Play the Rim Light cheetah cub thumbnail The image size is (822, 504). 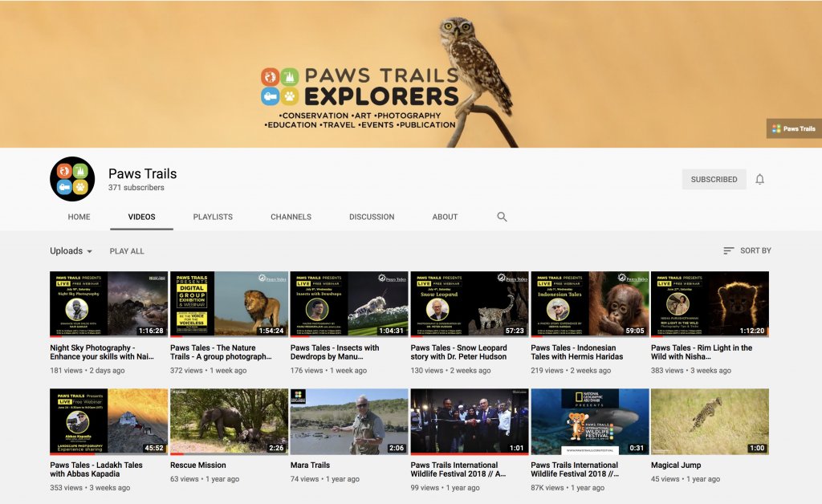point(710,304)
